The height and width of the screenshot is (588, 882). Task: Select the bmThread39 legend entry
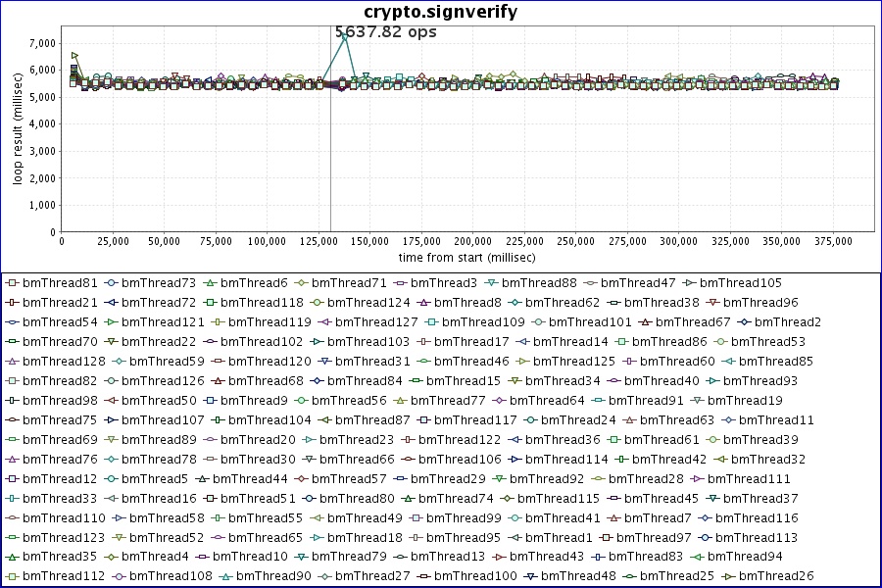click(x=765, y=439)
